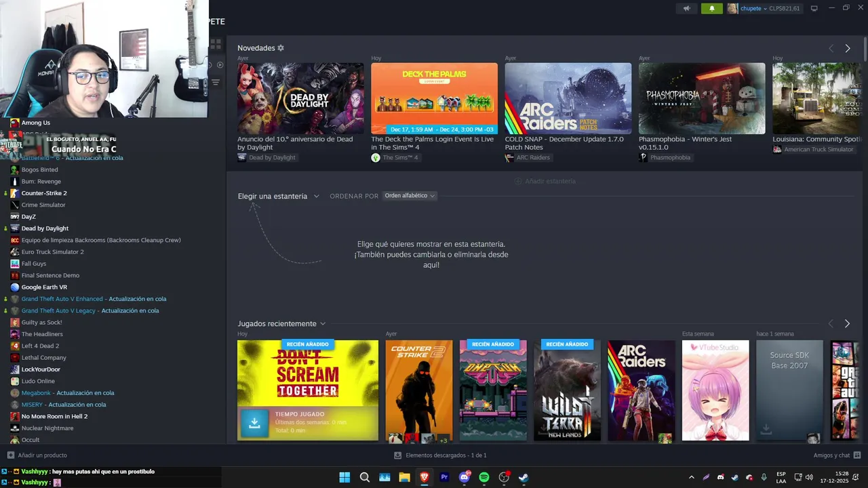Select Google Earth VR in library

coord(44,287)
